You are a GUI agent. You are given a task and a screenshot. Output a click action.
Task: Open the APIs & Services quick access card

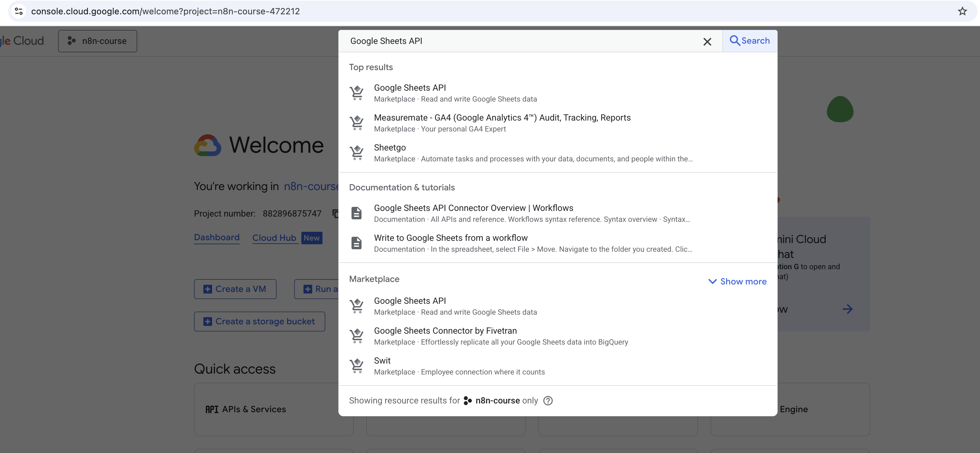pos(274,409)
